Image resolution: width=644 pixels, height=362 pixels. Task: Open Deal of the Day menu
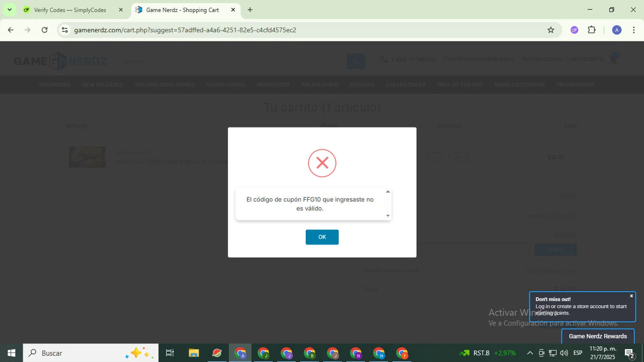(x=460, y=85)
